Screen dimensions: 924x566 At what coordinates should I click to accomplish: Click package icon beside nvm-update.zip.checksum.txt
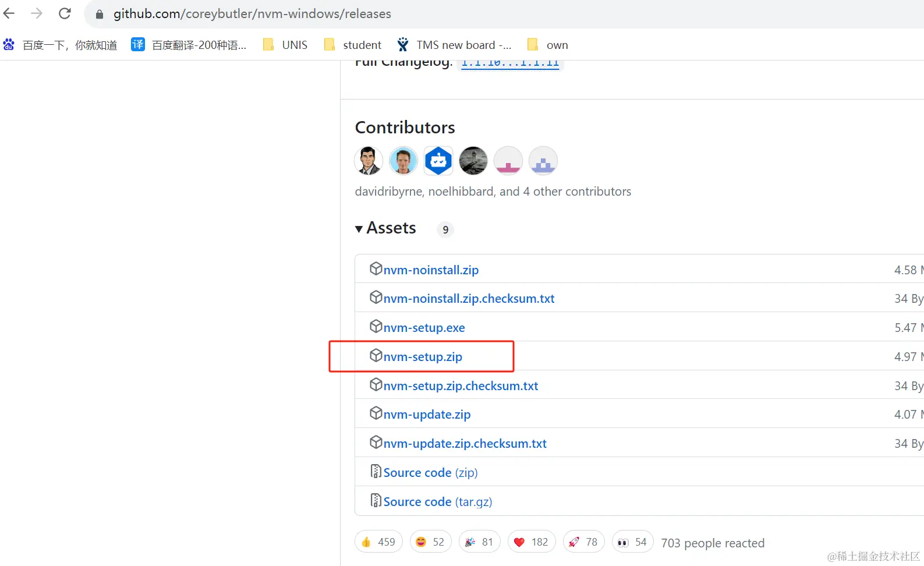376,442
